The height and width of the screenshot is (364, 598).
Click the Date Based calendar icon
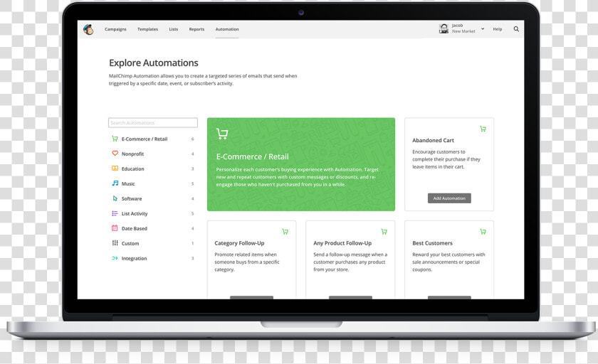coord(115,228)
